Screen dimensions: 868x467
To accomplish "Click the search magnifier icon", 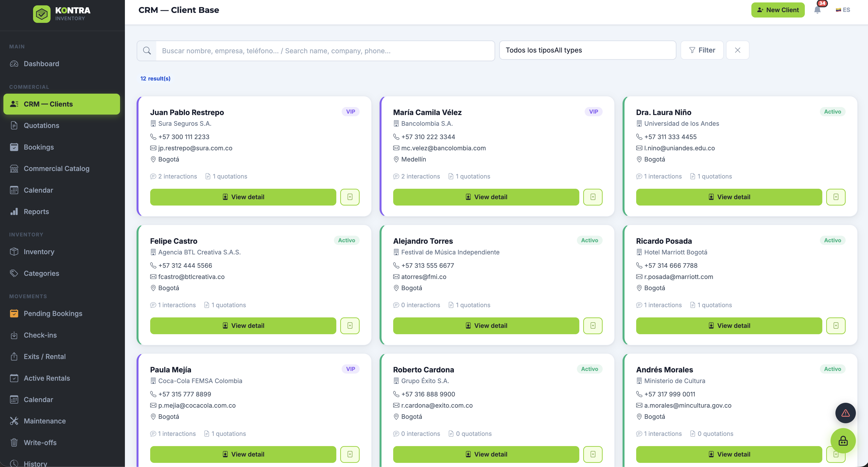I will point(147,51).
